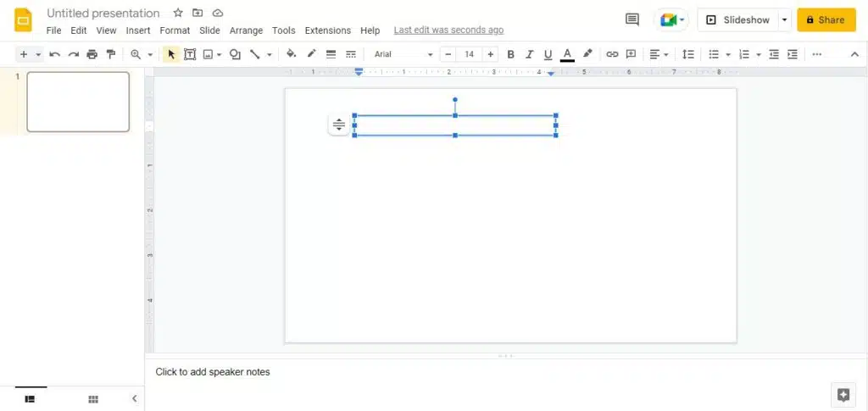
Task: Toggle Bold formatting
Action: [510, 54]
